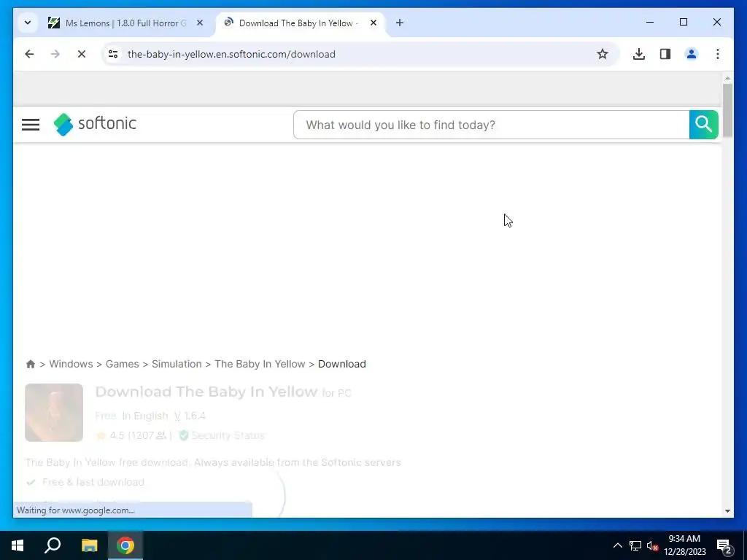This screenshot has width=747, height=560.
Task: Minimize the Chrome window
Action: pyautogui.click(x=650, y=22)
